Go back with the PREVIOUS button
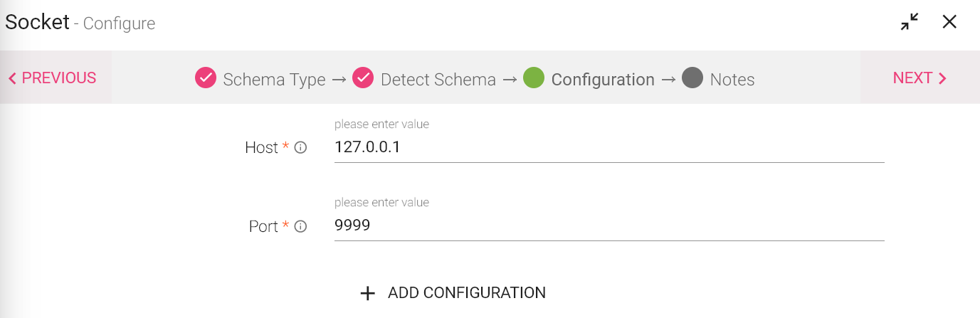980x318 pixels. 53,78
